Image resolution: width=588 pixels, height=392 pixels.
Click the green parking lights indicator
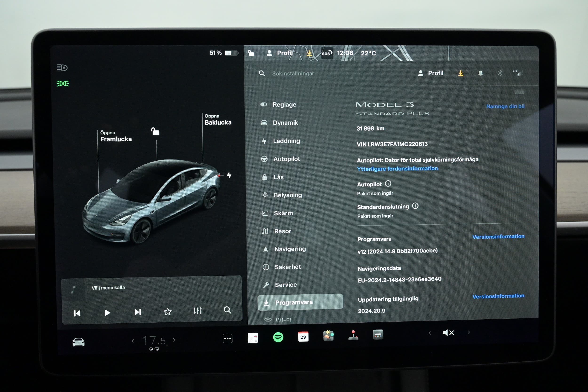[63, 83]
